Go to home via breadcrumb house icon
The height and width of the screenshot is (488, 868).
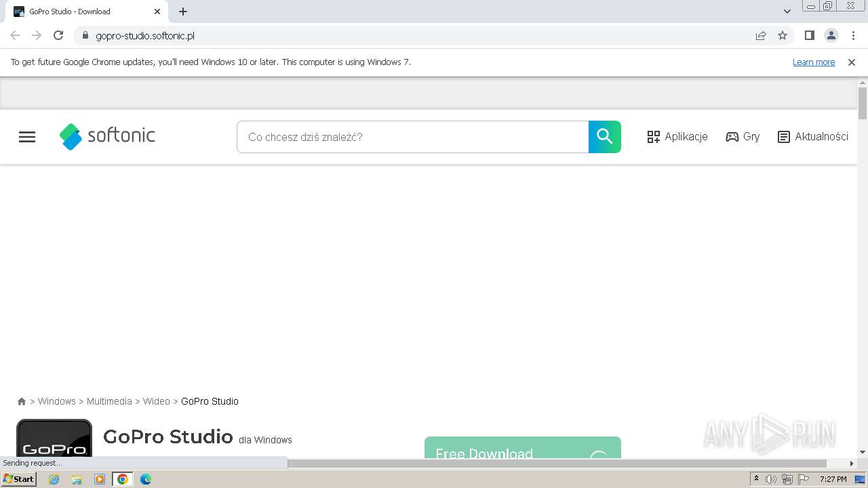point(22,401)
